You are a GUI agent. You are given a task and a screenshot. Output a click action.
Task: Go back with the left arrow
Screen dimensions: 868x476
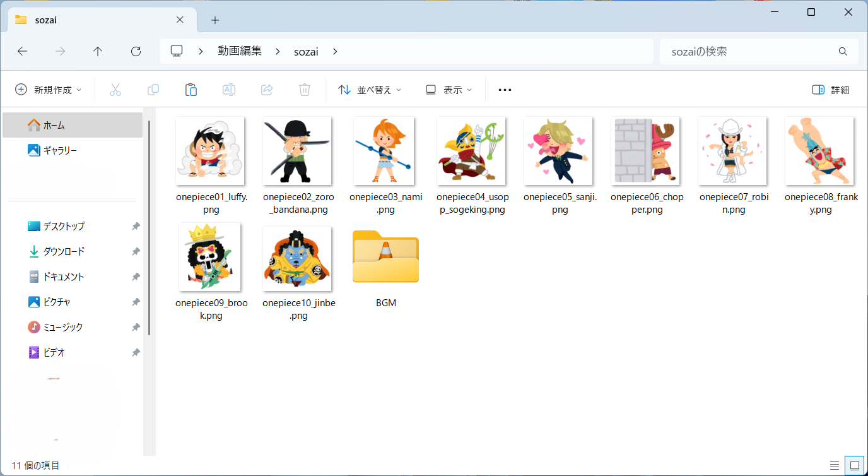pyautogui.click(x=22, y=52)
